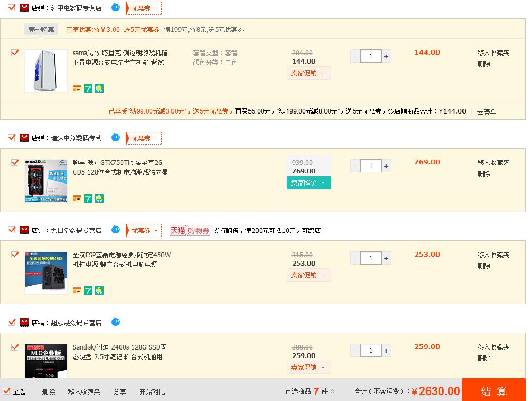Open 优惠券 dropdown for 九日堂数码专营店
The height and width of the screenshot is (401, 532).
pos(144,231)
